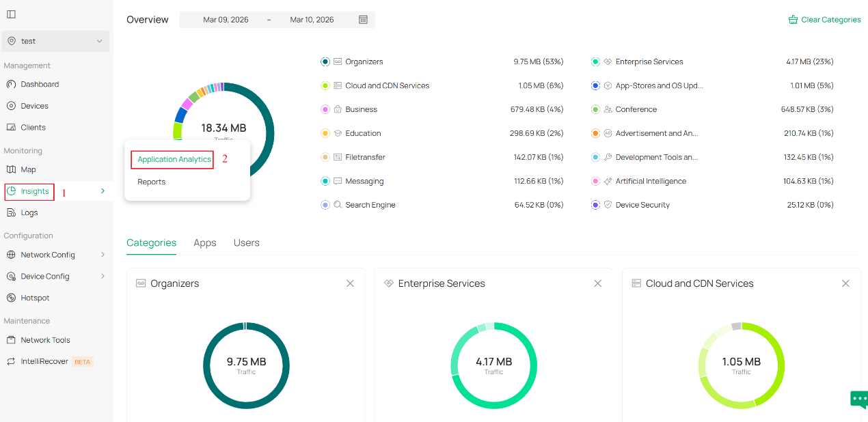868x422 pixels.
Task: Click the Organizers legend color dot
Action: [x=325, y=61]
